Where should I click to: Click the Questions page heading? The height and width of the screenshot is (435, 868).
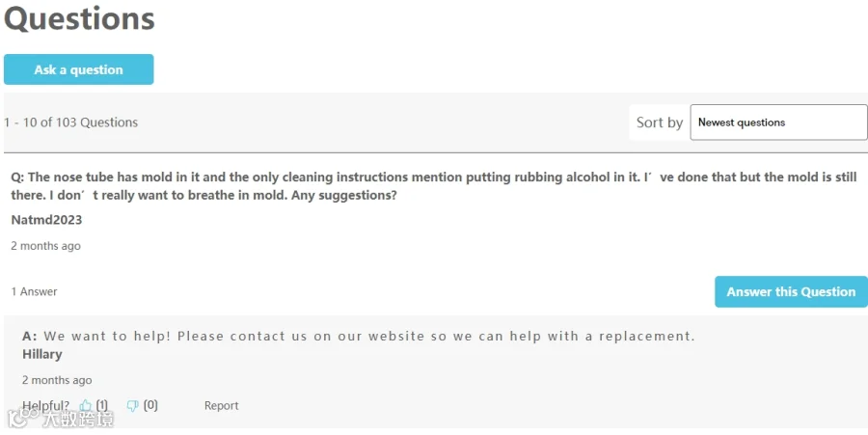coord(79,18)
